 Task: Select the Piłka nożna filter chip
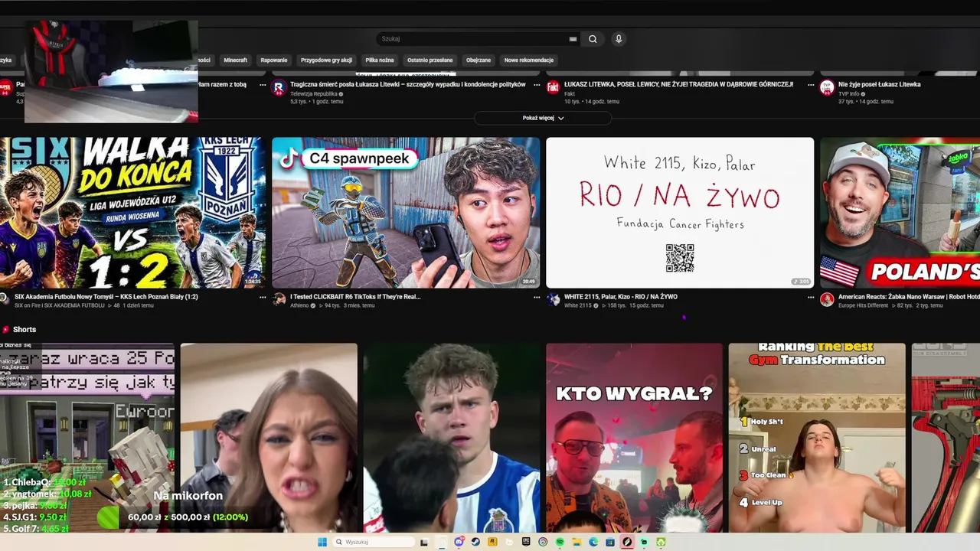[x=379, y=60]
